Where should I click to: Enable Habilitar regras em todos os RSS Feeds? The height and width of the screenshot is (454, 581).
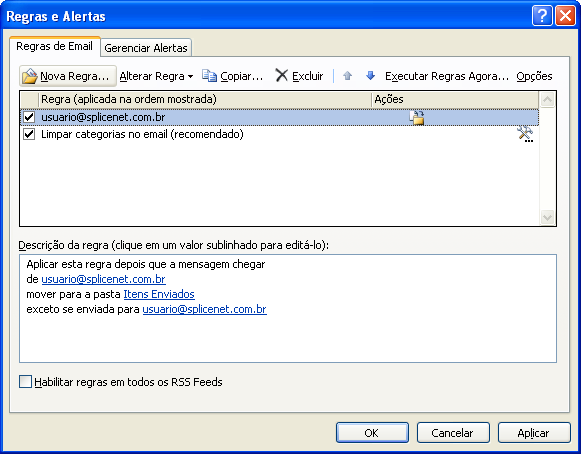click(x=25, y=381)
